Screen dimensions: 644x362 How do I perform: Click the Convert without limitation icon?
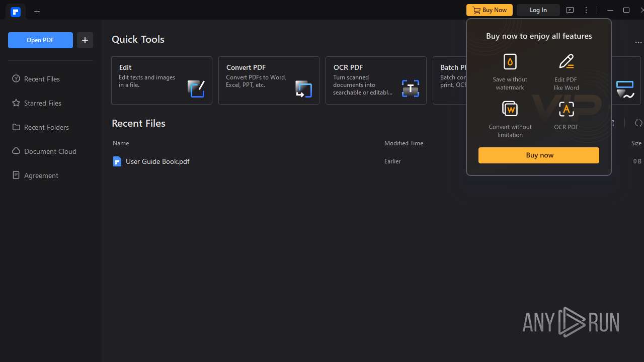click(x=510, y=109)
